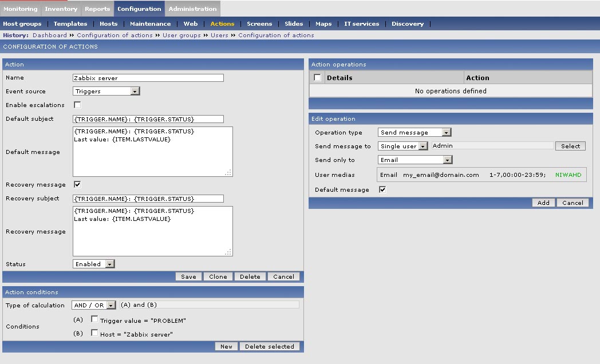Focus the Recovery subject field
The image size is (600, 364).
tap(148, 199)
